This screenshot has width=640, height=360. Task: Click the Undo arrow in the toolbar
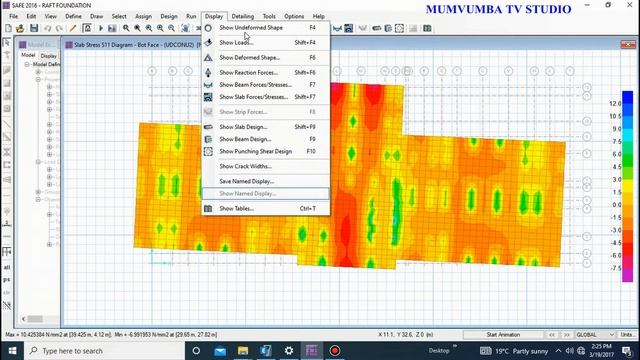click(48, 28)
